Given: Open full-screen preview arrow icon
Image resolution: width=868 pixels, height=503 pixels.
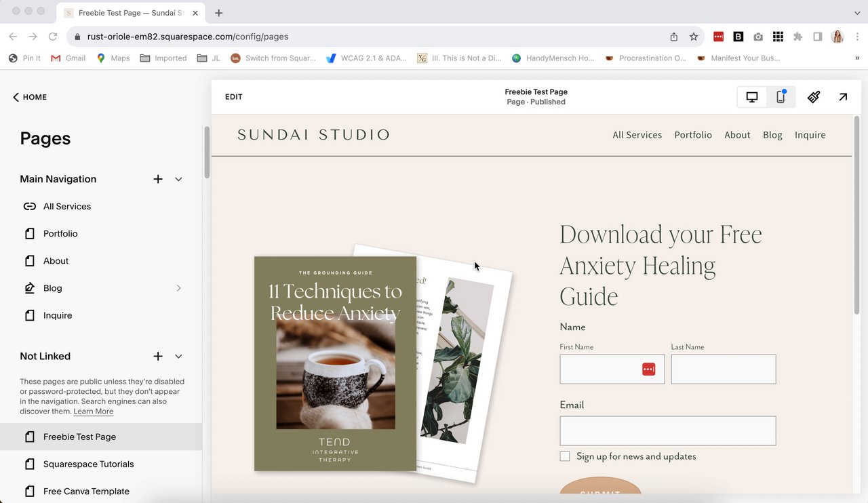Looking at the screenshot, I should point(843,97).
